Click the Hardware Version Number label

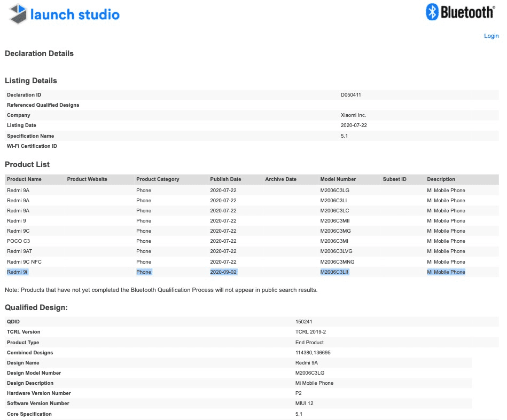39,393
